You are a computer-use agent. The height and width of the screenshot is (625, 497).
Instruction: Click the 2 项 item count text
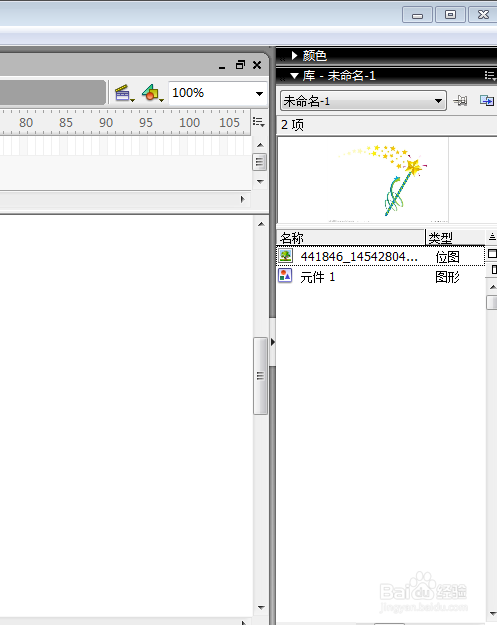coord(292,125)
